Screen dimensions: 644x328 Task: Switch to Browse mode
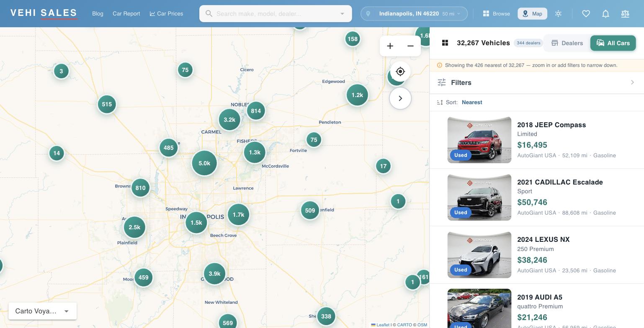pyautogui.click(x=496, y=14)
